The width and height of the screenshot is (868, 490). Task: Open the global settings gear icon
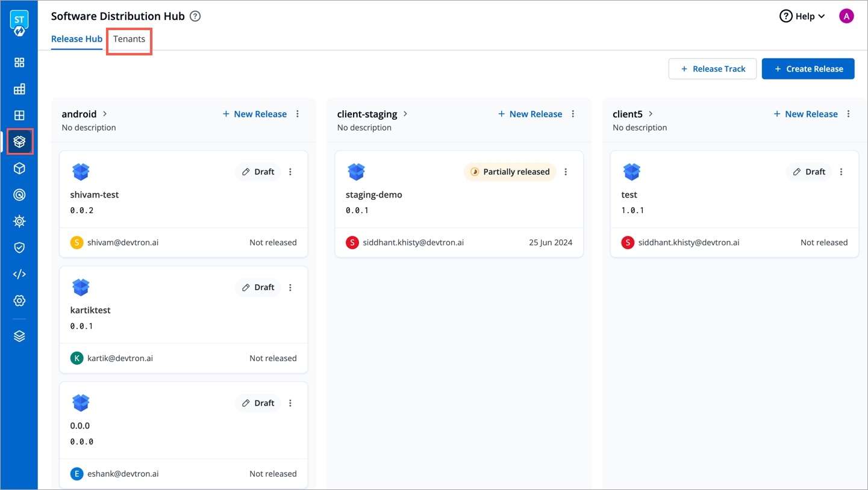pos(19,300)
